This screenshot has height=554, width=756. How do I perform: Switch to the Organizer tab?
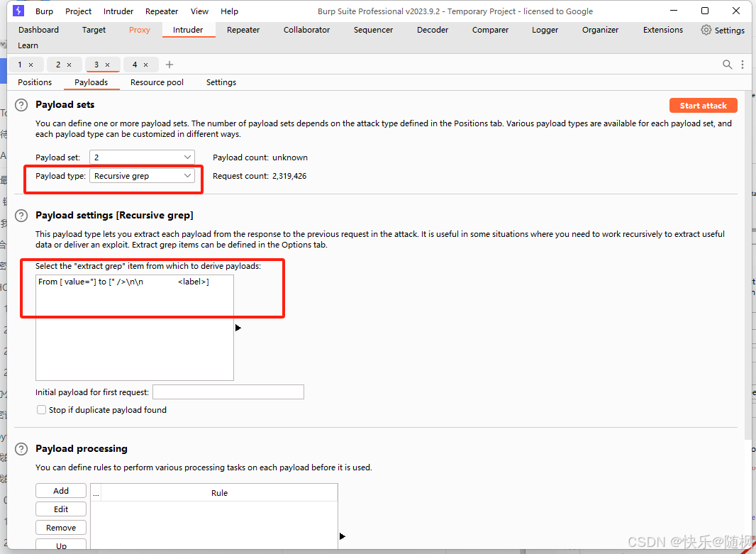(600, 30)
